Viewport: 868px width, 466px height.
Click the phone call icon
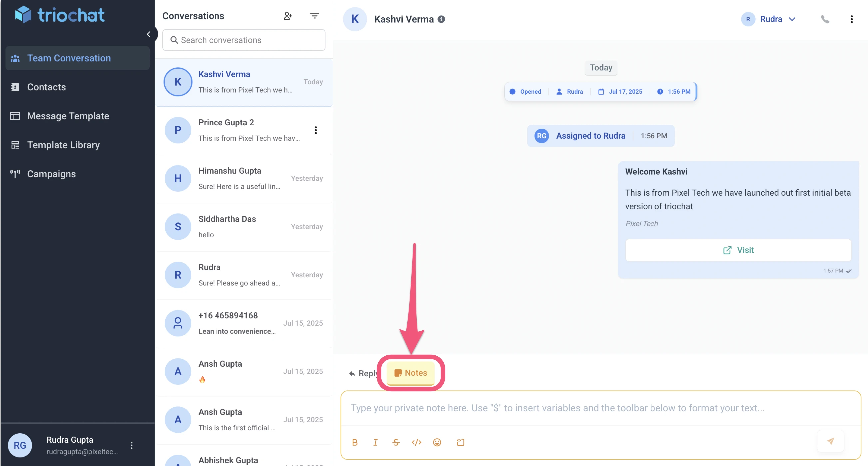825,19
